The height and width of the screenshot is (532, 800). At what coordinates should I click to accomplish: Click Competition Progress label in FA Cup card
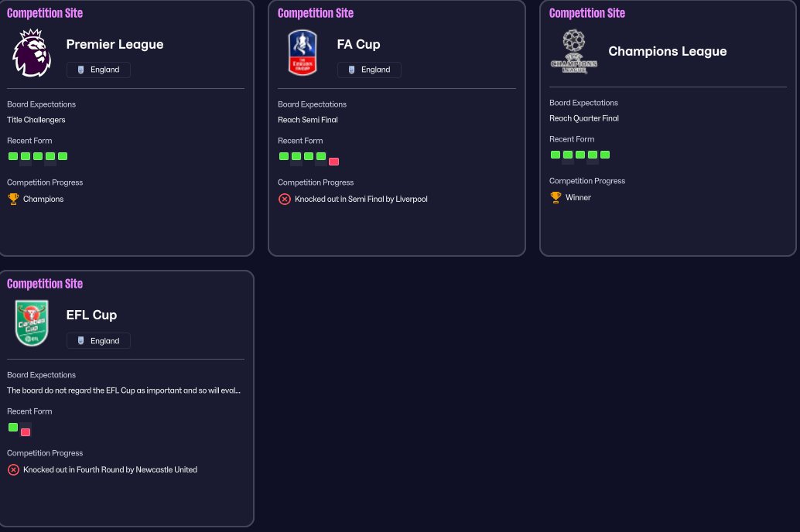316,182
